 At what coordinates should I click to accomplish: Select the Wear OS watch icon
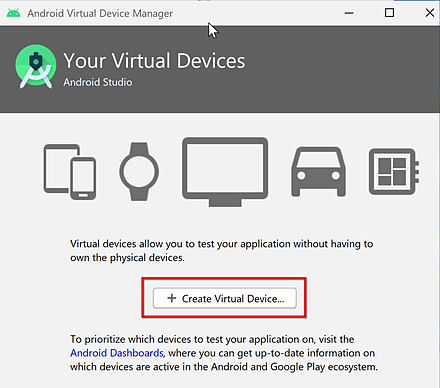coord(139,172)
